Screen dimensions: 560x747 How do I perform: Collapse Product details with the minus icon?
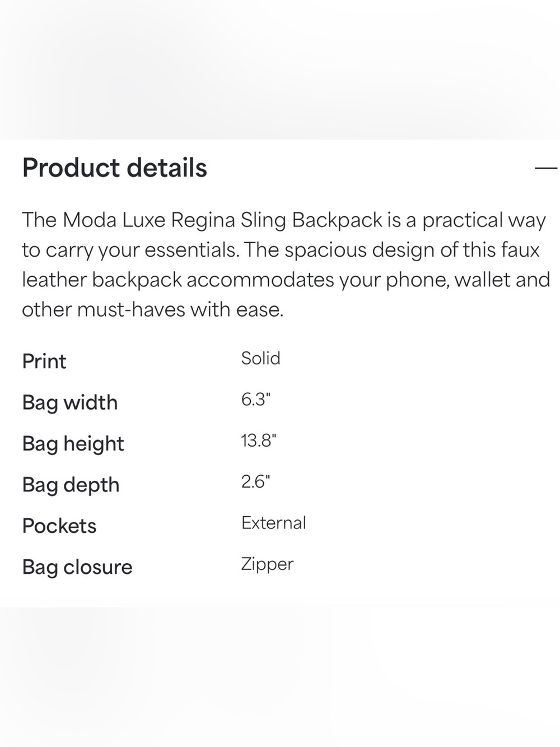(546, 168)
